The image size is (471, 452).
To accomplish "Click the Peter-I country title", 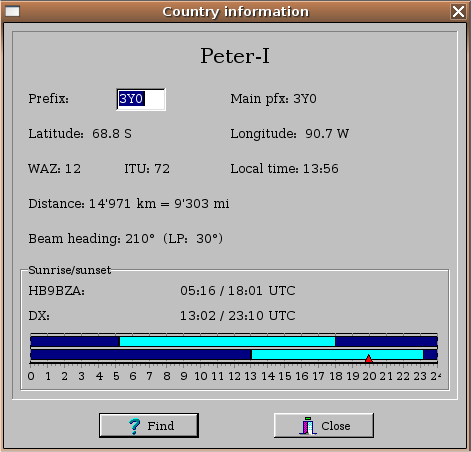I will tap(235, 56).
